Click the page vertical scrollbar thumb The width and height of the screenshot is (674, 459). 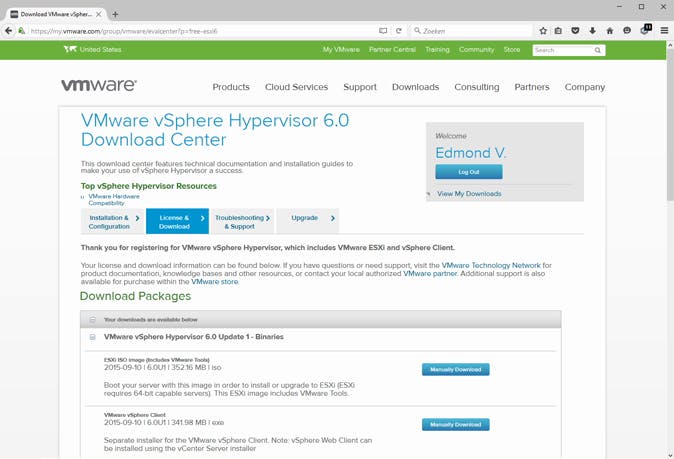670,125
